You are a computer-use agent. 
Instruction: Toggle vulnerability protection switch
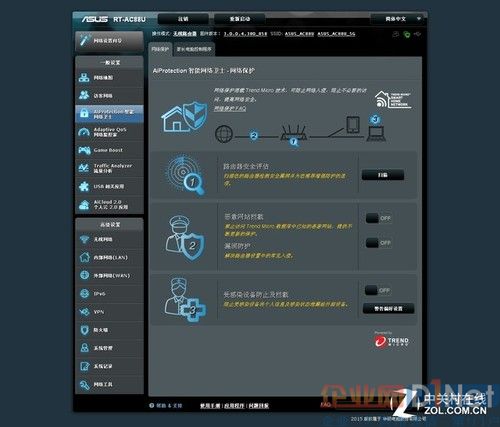pyautogui.click(x=378, y=243)
